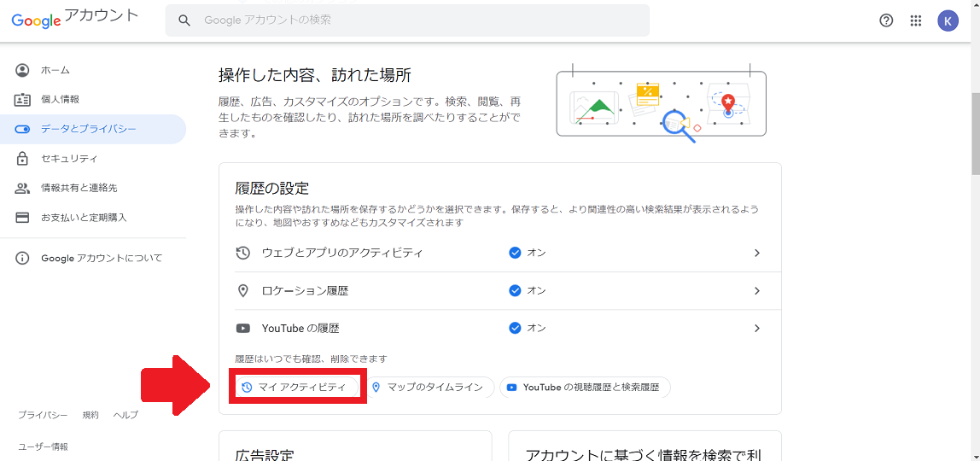Image resolution: width=980 pixels, height=461 pixels.
Task: Click the Google アカウントについて info icon
Action: (22, 258)
